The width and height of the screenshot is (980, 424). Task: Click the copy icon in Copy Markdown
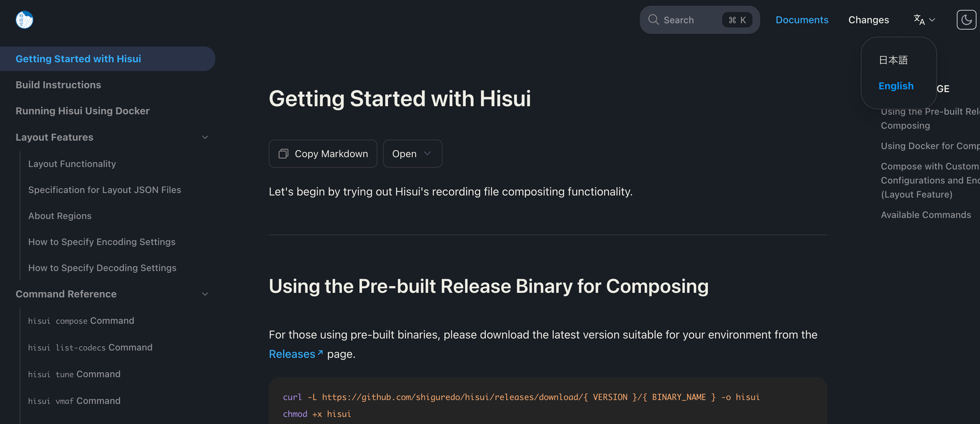[283, 154]
